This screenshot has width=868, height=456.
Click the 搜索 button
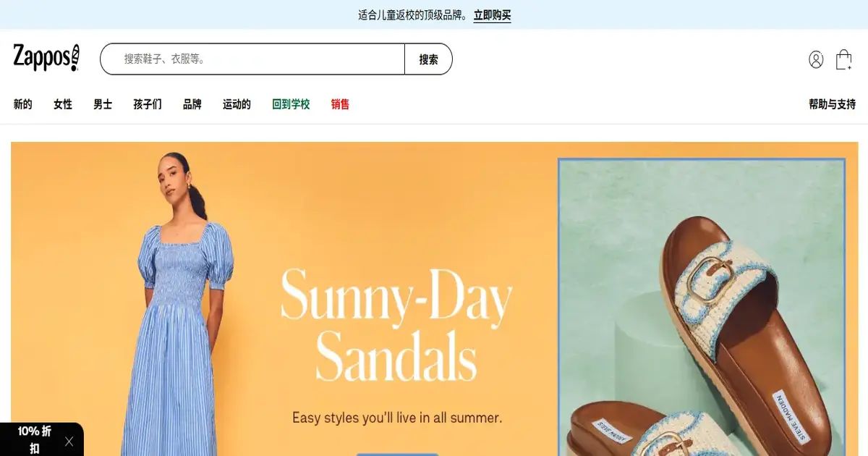pos(428,59)
